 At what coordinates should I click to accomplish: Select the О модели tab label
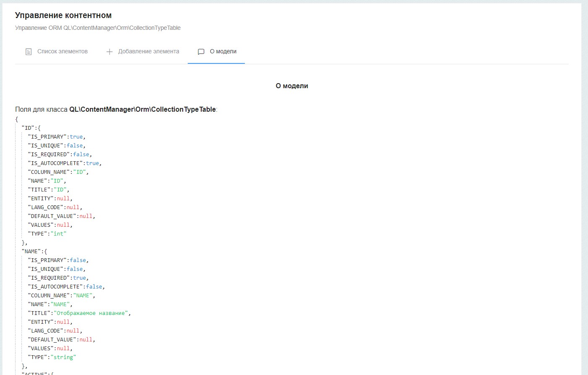pos(223,51)
